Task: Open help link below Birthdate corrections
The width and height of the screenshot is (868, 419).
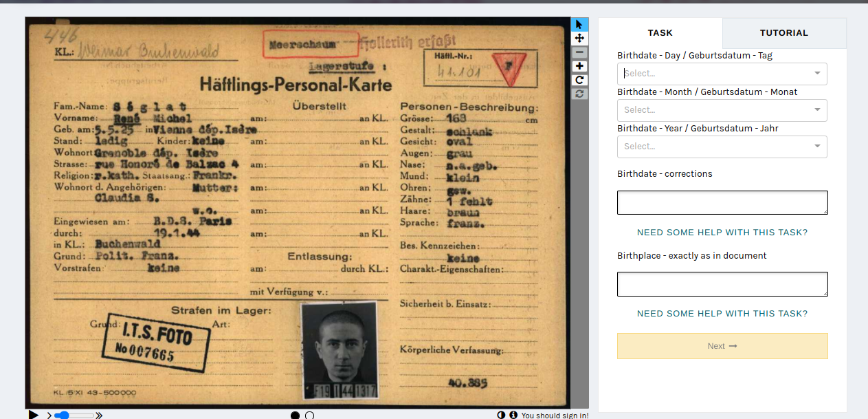Action: coord(722,233)
